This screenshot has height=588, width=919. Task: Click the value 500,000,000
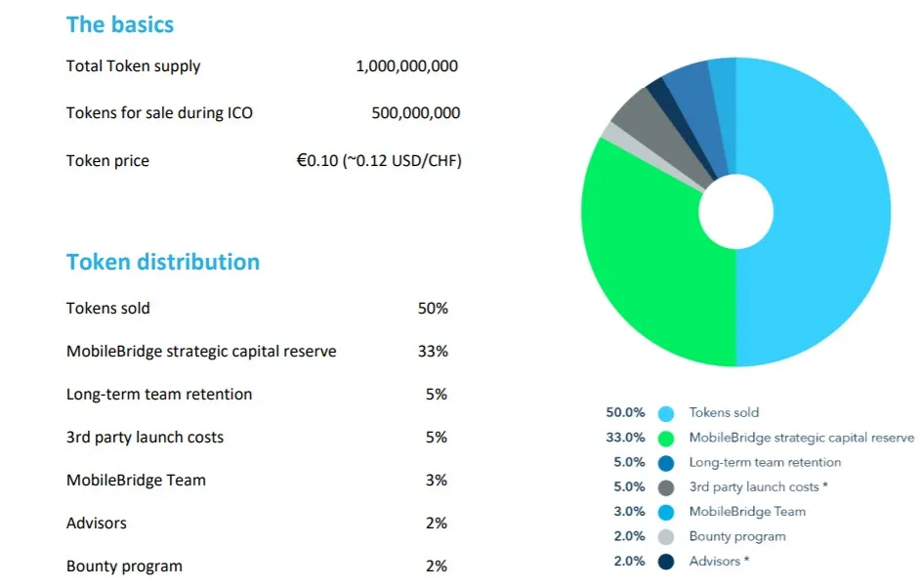point(415,112)
